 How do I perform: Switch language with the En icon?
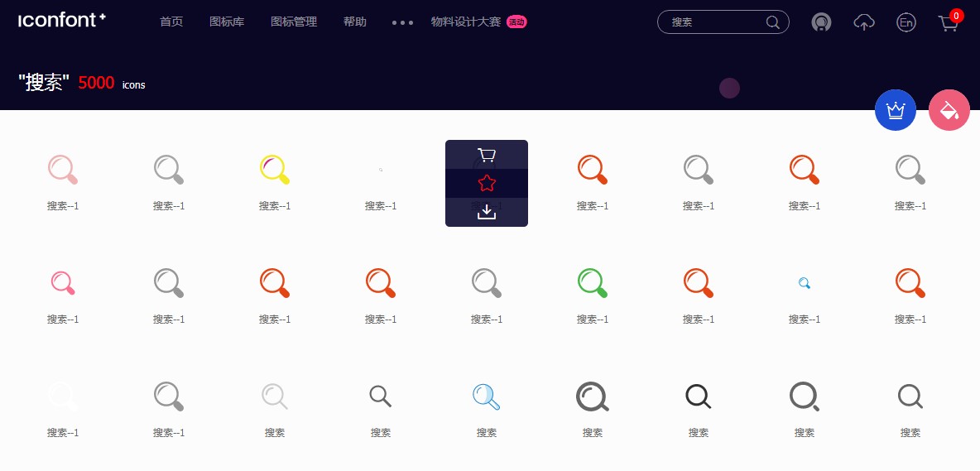coord(906,22)
